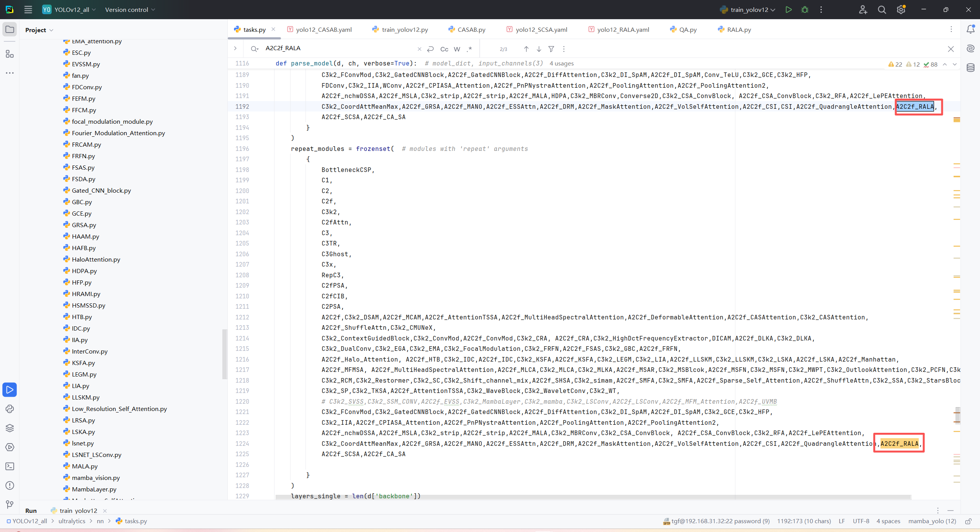Toggle whole Words search option
This screenshot has height=532, width=980.
(x=457, y=49)
